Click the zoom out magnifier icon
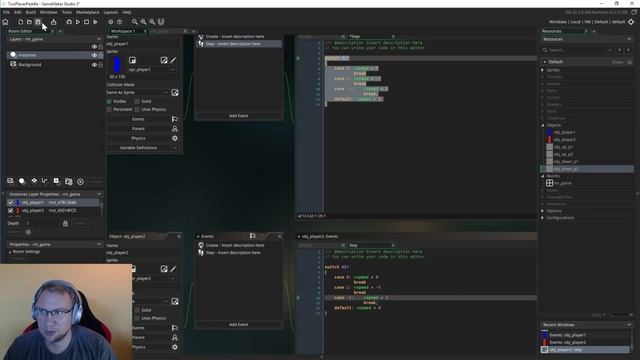Viewport: 640px width, 360px height. (135, 22)
